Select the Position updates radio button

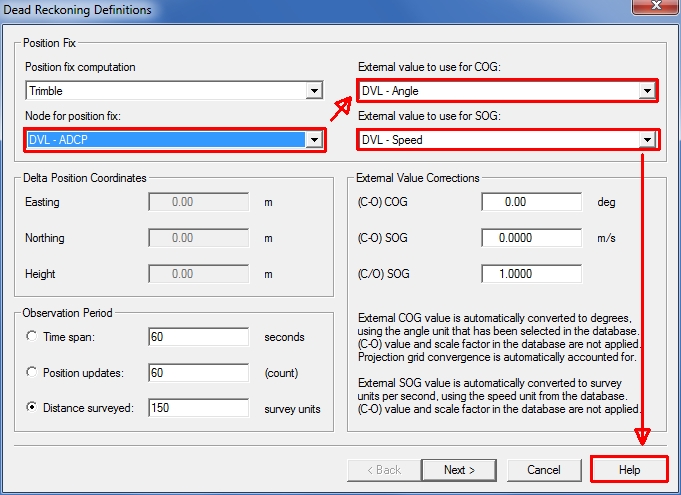point(31,372)
